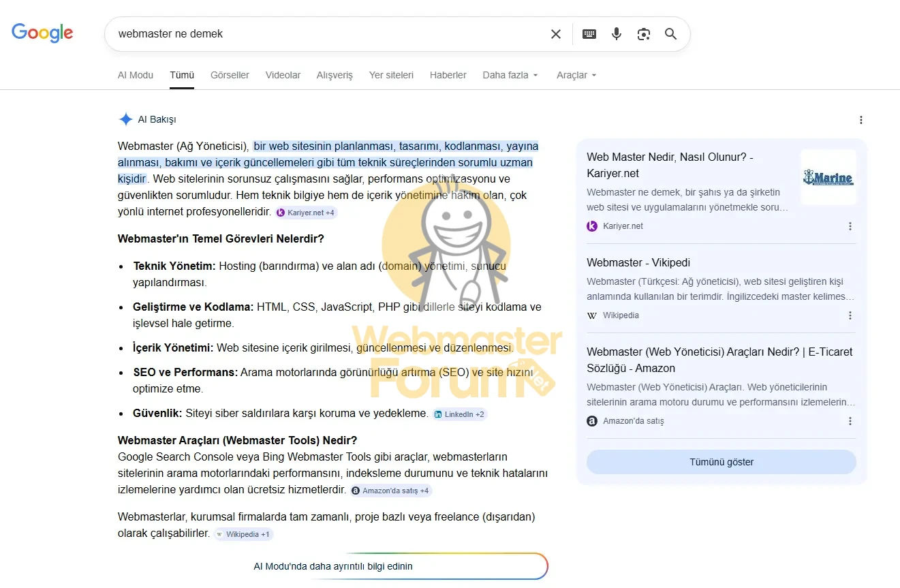Open the Wikipedia +1 source chip
900x588 pixels.
[243, 534]
